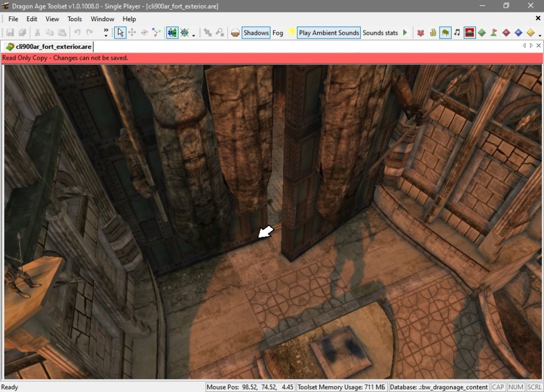Image resolution: width=544 pixels, height=392 pixels.
Task: Toggle Play Ambient Sounds
Action: coord(329,33)
